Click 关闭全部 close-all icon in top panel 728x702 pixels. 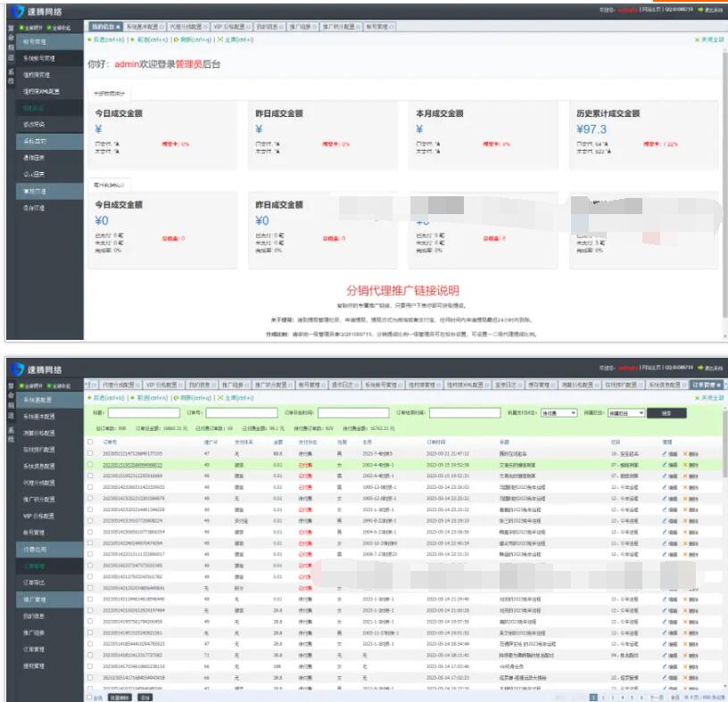[697, 40]
